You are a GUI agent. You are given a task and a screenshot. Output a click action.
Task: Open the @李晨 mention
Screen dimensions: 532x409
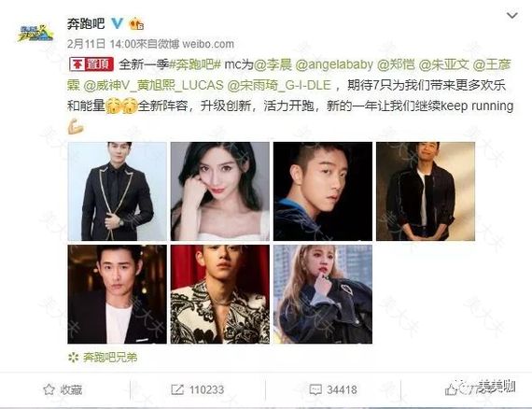[273, 64]
